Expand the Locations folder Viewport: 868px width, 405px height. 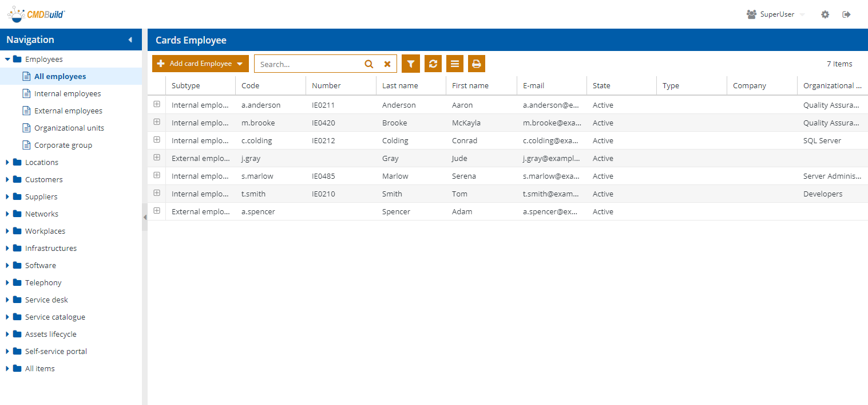(x=8, y=162)
